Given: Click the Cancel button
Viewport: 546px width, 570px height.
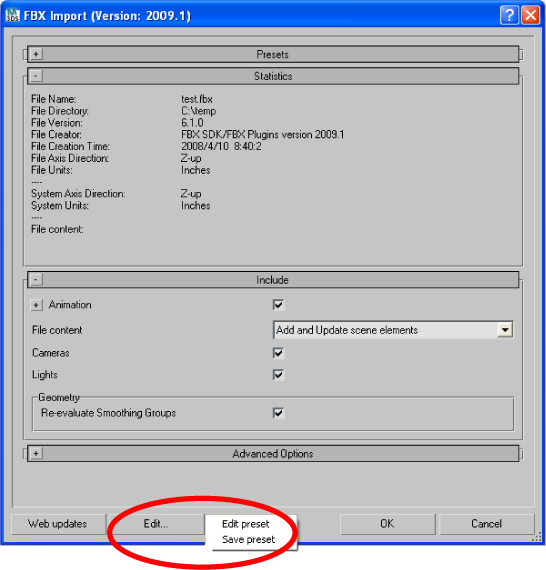Looking at the screenshot, I should (487, 524).
